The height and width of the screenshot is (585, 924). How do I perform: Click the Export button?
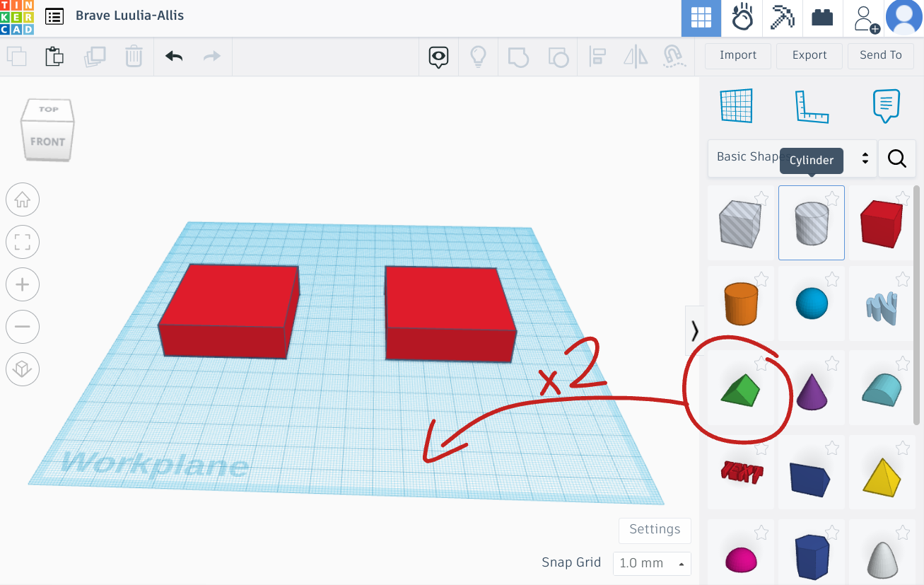809,55
